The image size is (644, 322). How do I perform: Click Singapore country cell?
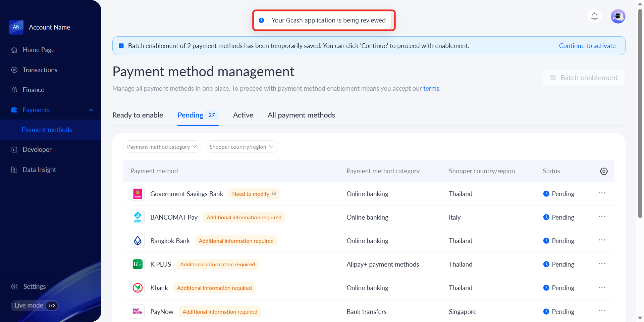click(x=463, y=312)
